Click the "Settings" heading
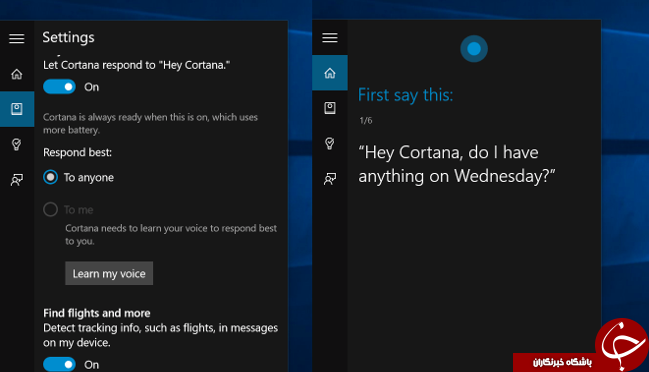649x372 pixels. pos(68,38)
